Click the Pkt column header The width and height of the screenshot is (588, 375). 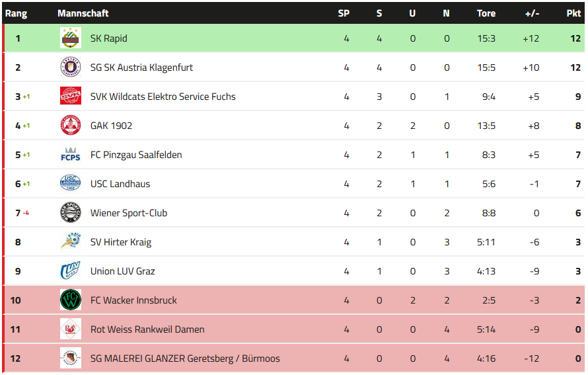[573, 13]
